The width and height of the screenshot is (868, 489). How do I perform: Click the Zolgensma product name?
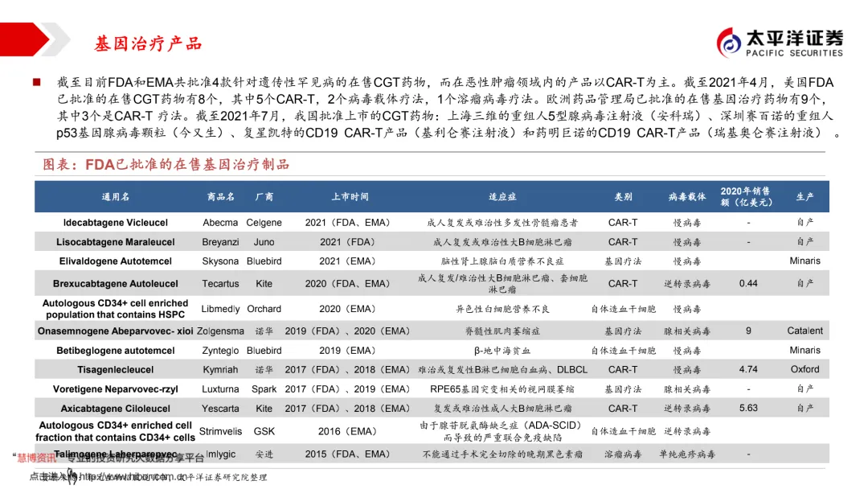pyautogui.click(x=220, y=331)
